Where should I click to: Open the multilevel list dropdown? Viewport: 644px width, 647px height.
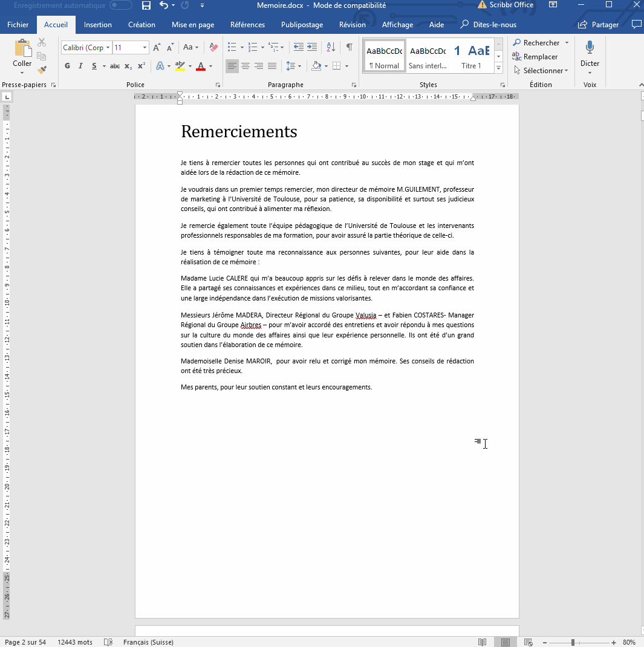282,47
